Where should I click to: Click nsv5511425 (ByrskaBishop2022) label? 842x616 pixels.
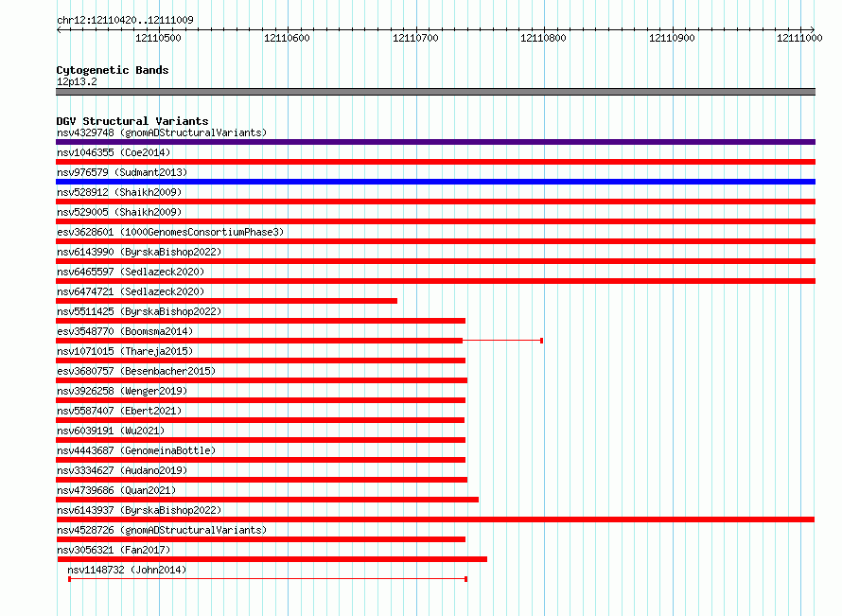click(139, 311)
